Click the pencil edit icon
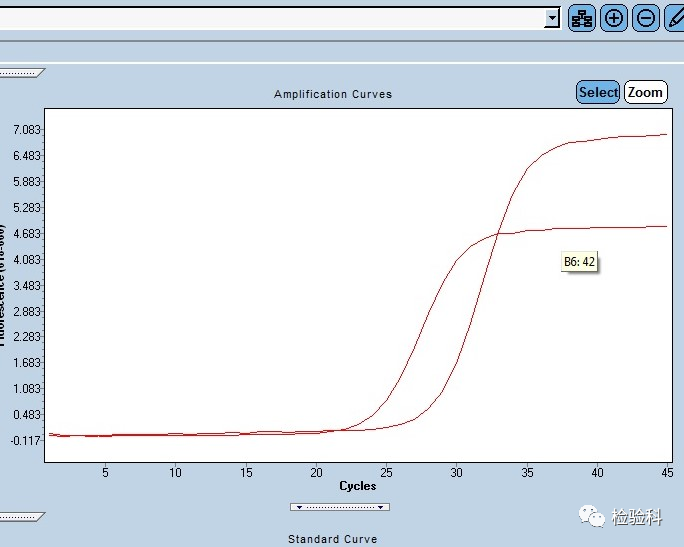 [674, 18]
